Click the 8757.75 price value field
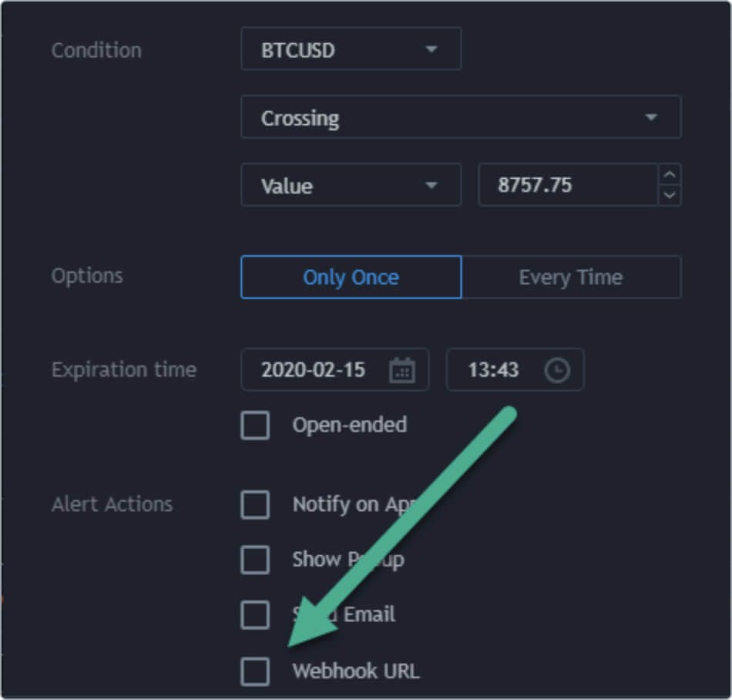The height and width of the screenshot is (700, 732). point(566,185)
